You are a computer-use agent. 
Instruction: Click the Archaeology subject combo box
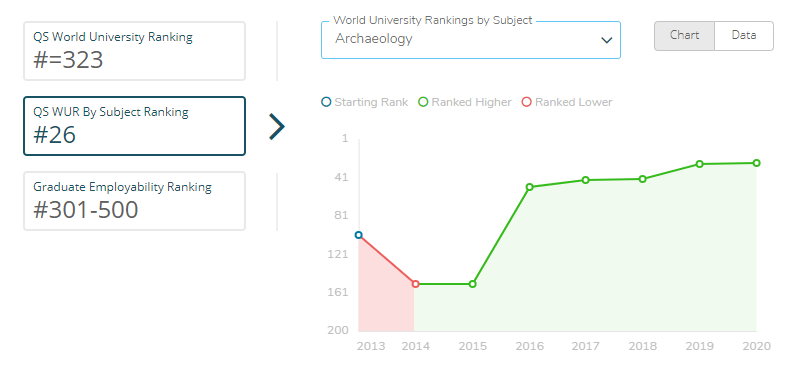pyautogui.click(x=471, y=40)
